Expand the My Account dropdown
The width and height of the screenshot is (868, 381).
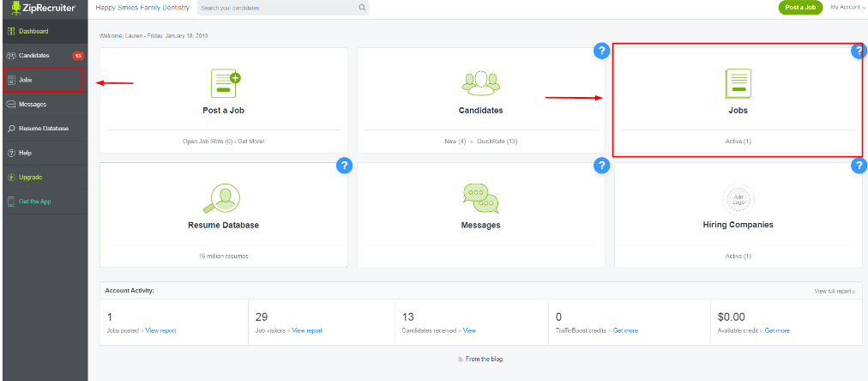pos(847,7)
